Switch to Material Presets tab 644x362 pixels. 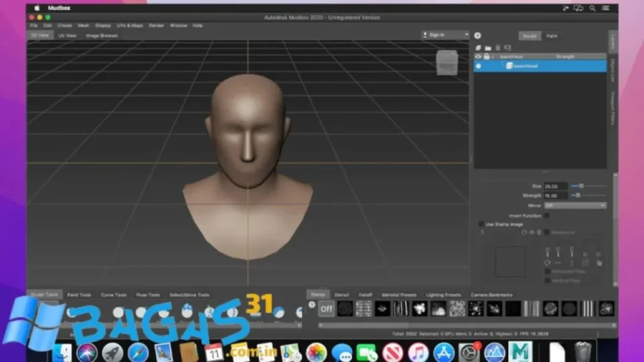click(399, 295)
